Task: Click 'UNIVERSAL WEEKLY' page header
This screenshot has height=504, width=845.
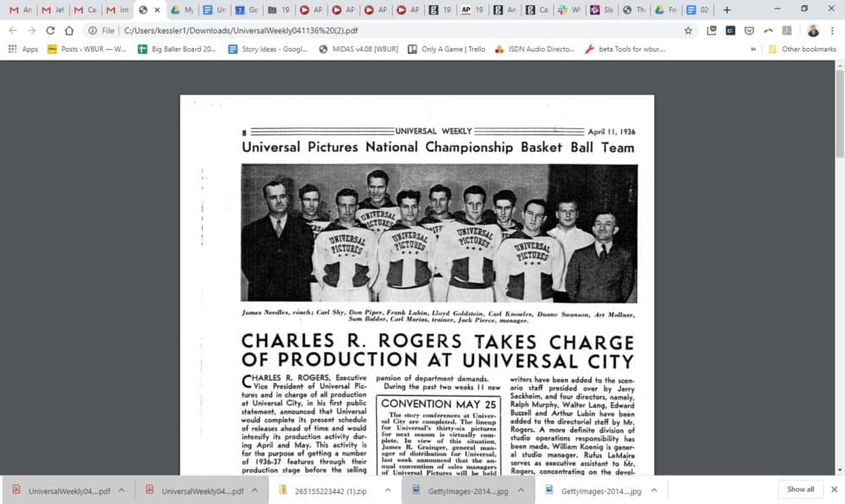Action: [433, 131]
